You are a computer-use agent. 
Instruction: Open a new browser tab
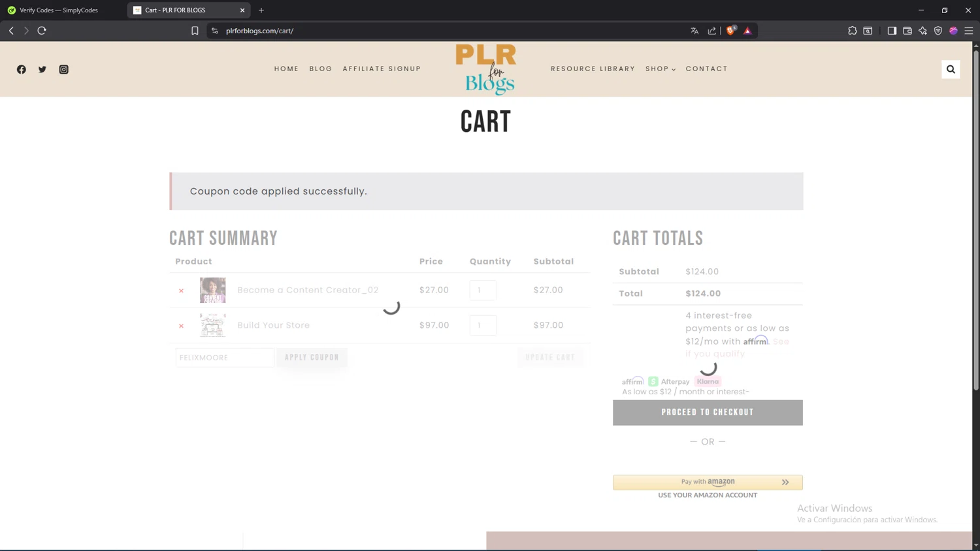click(261, 10)
